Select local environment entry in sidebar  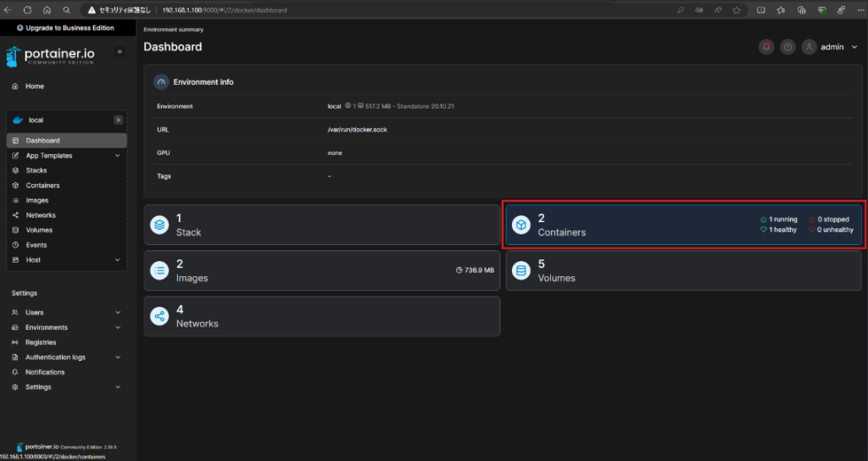click(x=36, y=120)
